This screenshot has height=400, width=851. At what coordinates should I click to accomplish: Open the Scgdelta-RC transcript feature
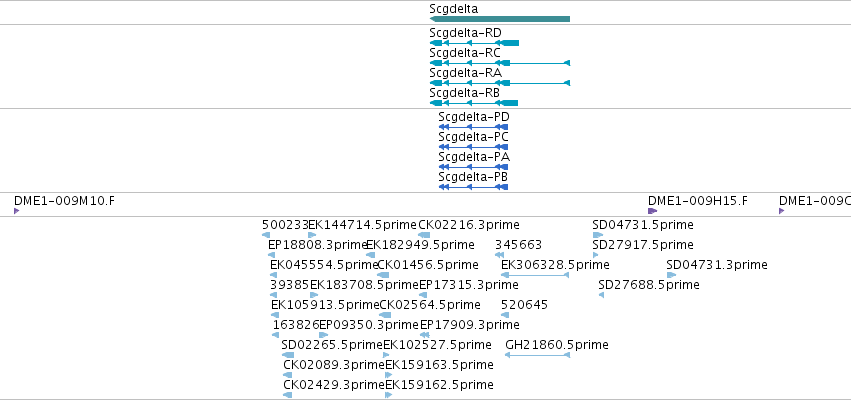[499, 63]
